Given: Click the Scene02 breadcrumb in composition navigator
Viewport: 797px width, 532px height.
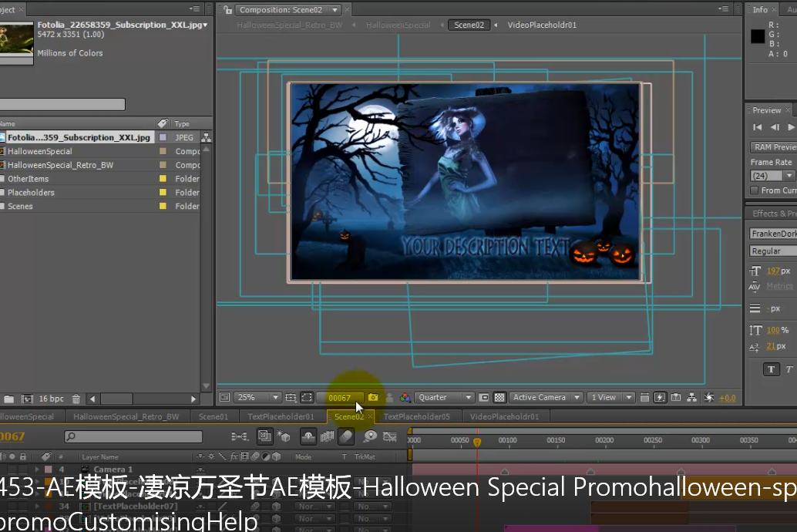Looking at the screenshot, I should click(x=469, y=25).
